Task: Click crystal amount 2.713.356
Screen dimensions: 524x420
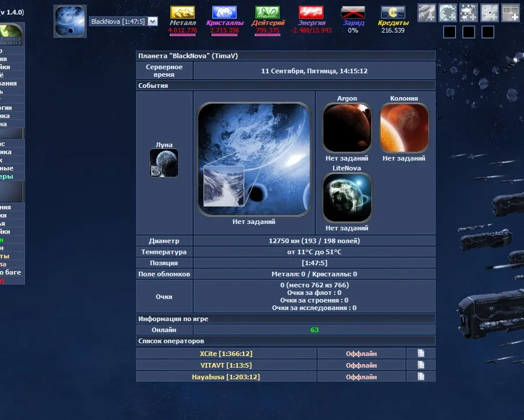Action: tap(224, 30)
